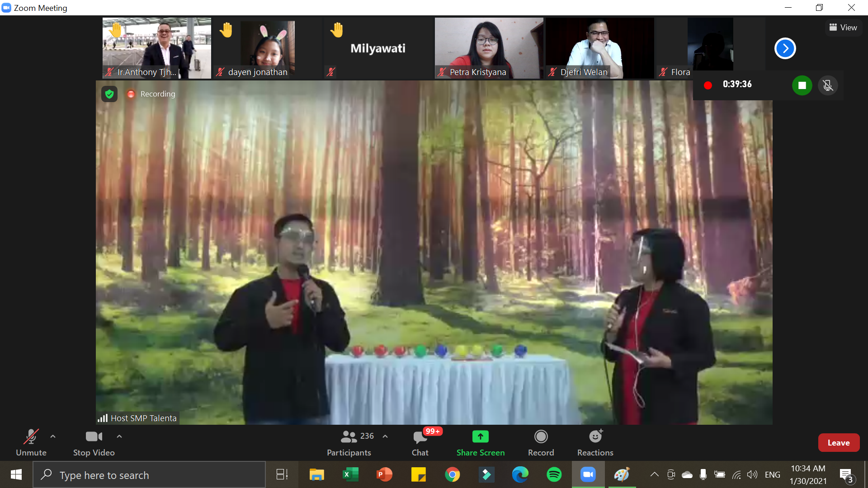Show next participants with blue arrow
Screen dimensions: 868x488
pos(785,48)
